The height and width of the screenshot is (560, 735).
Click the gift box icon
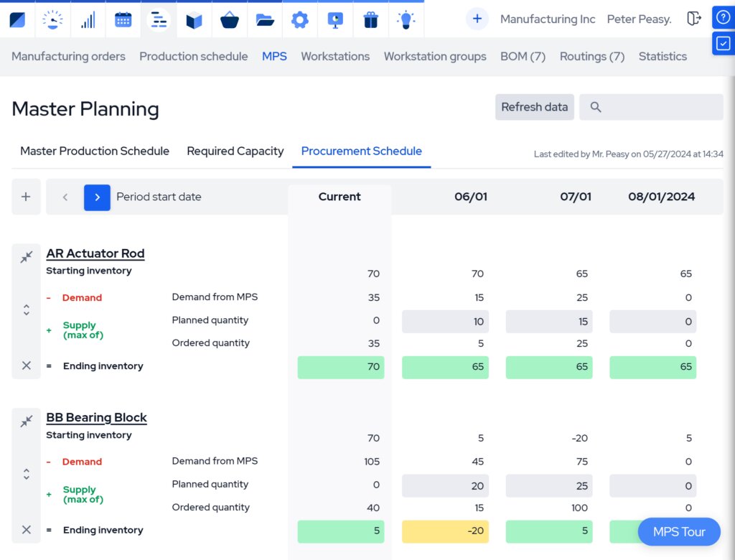coord(370,20)
